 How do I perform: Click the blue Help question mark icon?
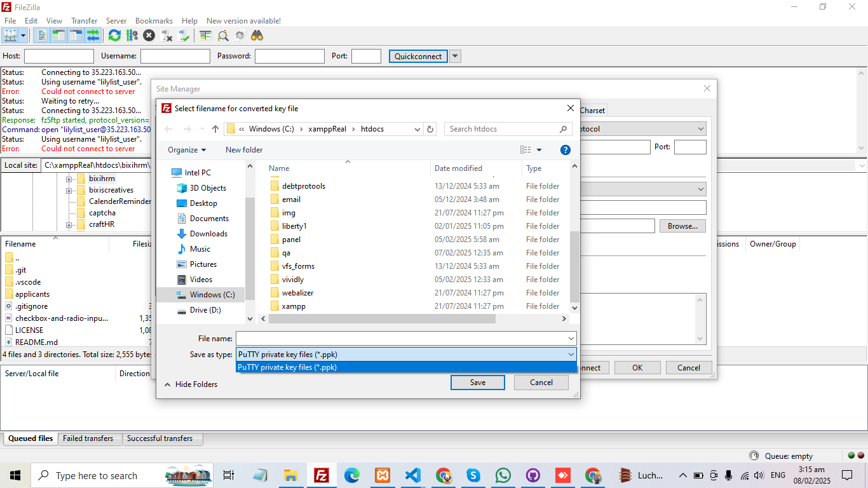point(565,150)
